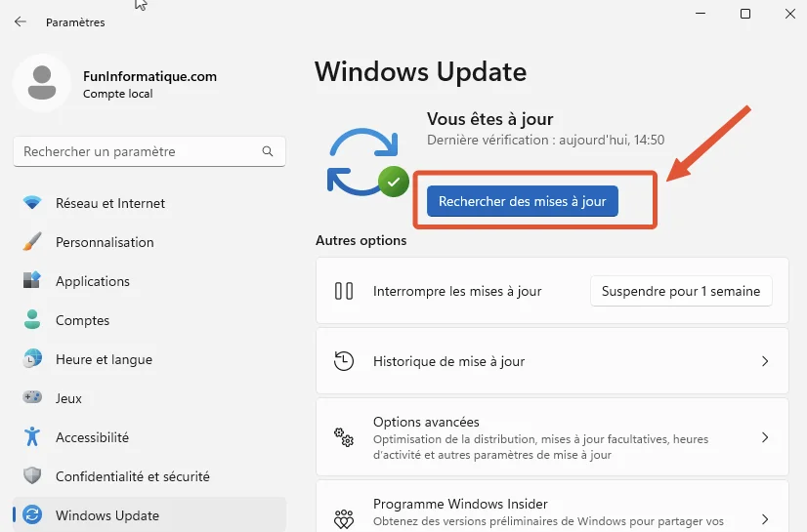Maximize the Paramètres window
This screenshot has height=532, width=807.
pyautogui.click(x=745, y=14)
